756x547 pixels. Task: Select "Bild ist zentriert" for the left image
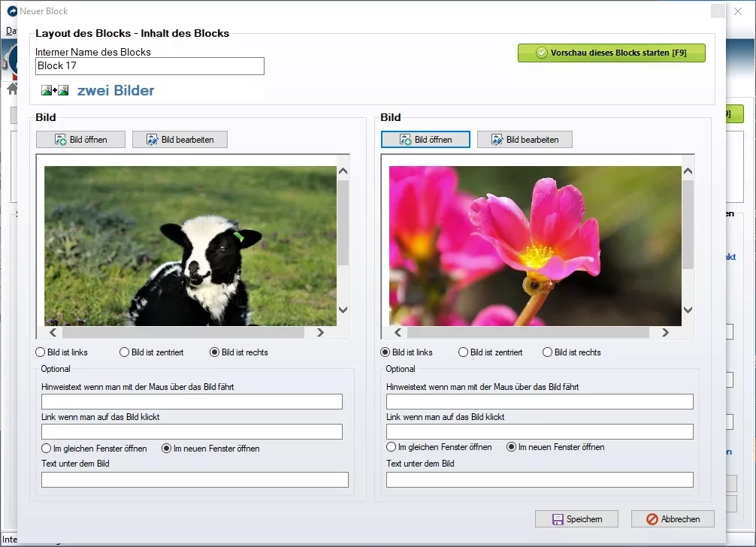tap(125, 352)
